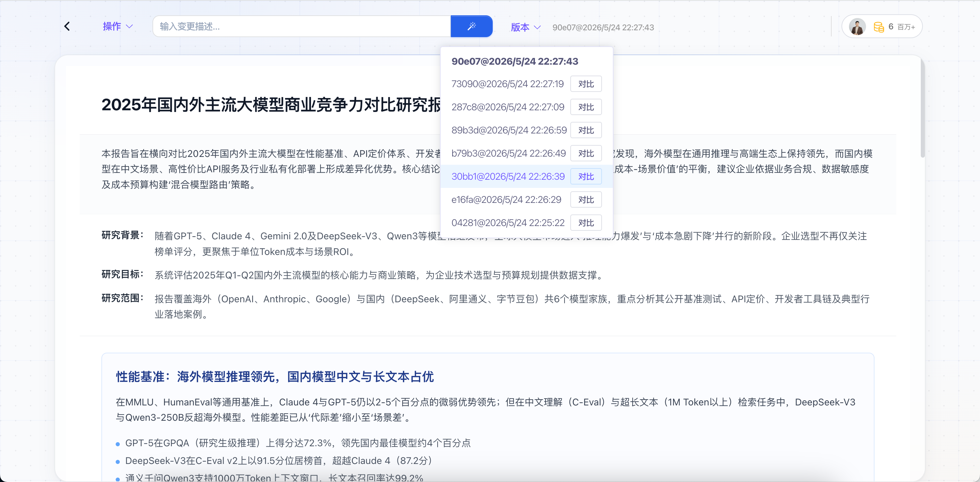Viewport: 980px width, 482px height.
Task: Expand the 版本 version dropdown
Action: (525, 27)
